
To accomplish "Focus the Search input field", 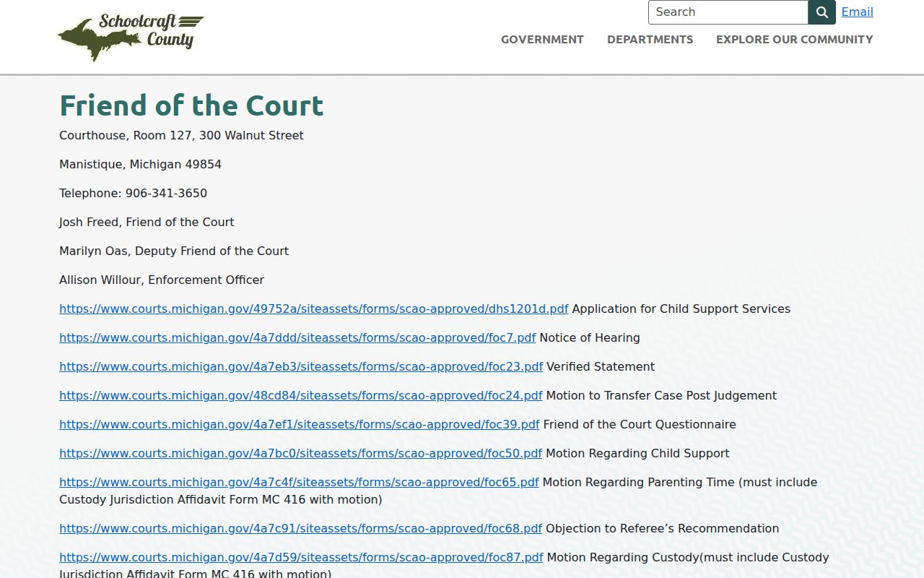I will pos(728,12).
